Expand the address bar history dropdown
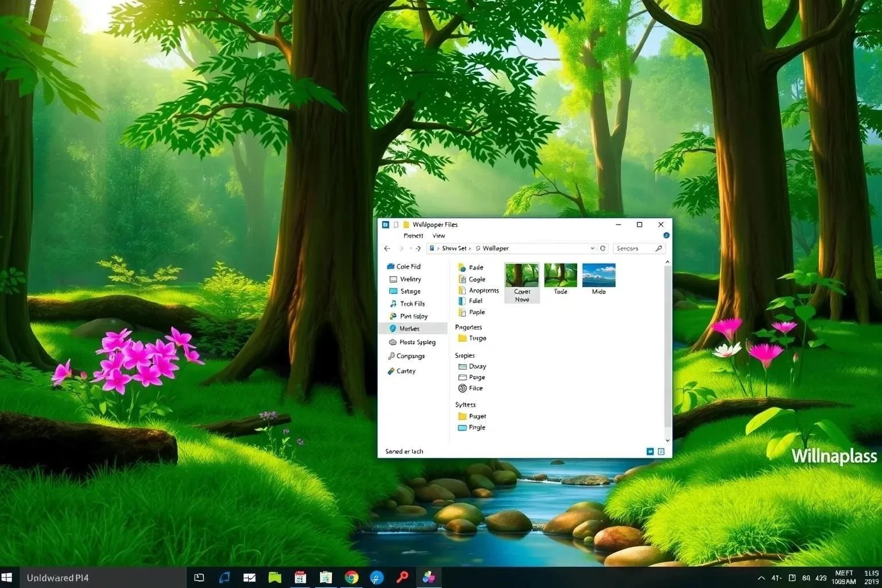 pyautogui.click(x=593, y=249)
